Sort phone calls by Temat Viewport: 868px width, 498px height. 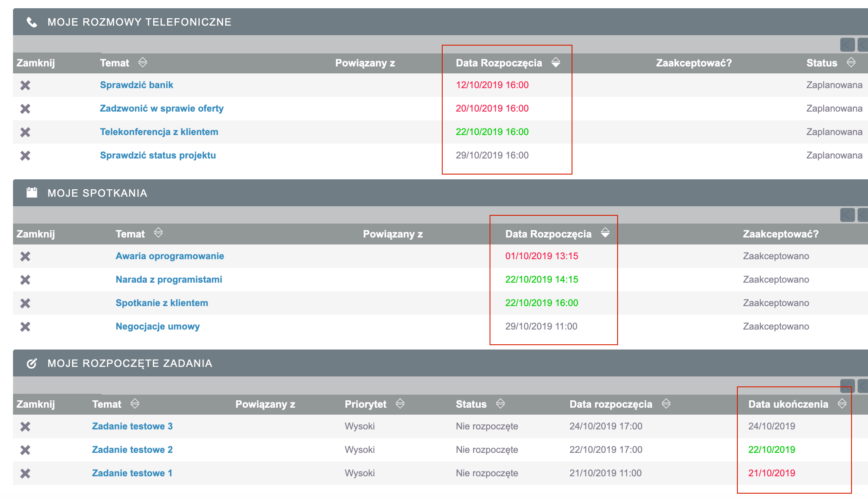click(x=143, y=63)
